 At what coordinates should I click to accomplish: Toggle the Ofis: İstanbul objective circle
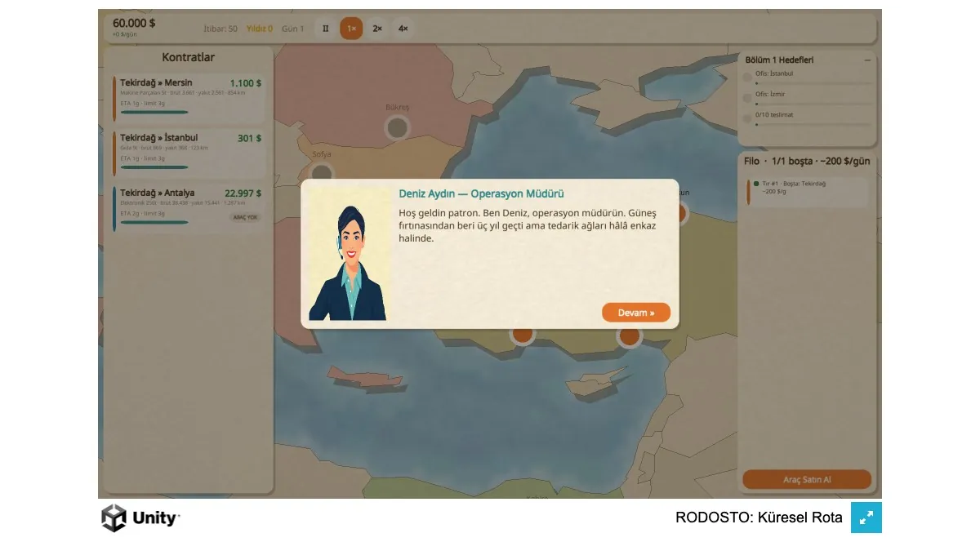pyautogui.click(x=747, y=78)
